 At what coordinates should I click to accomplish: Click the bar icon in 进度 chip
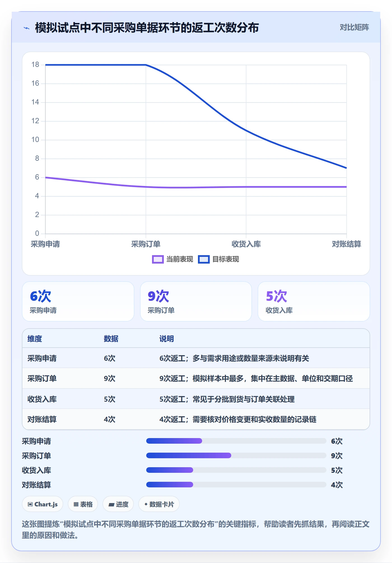pos(111,505)
